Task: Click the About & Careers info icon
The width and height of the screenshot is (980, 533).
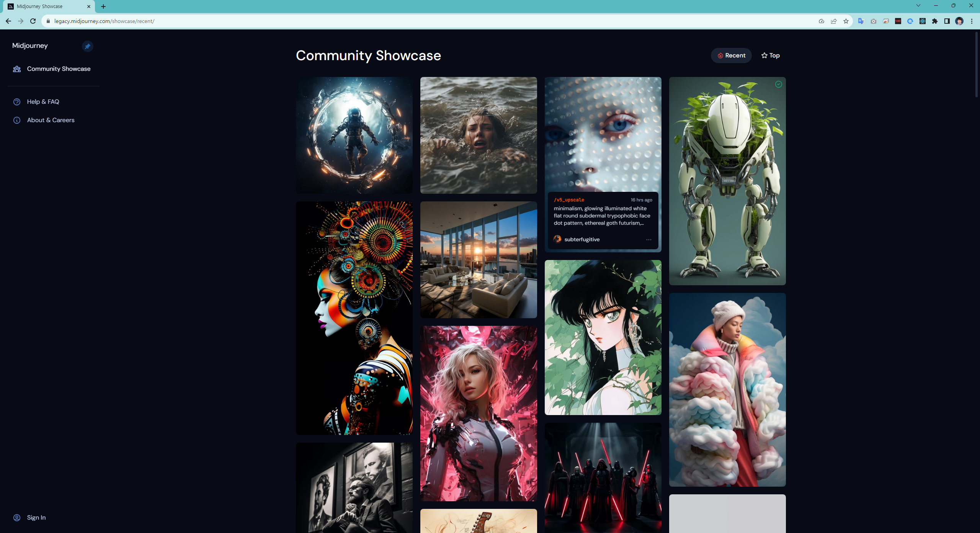Action: point(17,120)
